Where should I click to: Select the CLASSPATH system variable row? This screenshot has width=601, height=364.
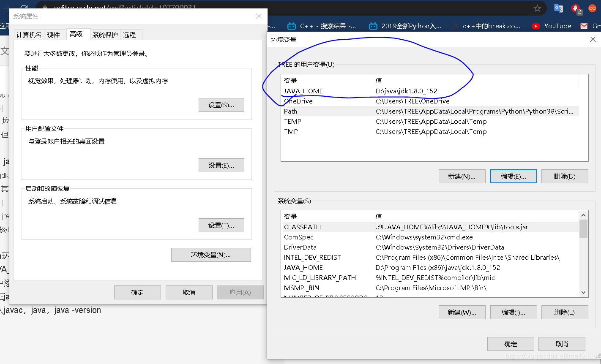pyautogui.click(x=430, y=227)
